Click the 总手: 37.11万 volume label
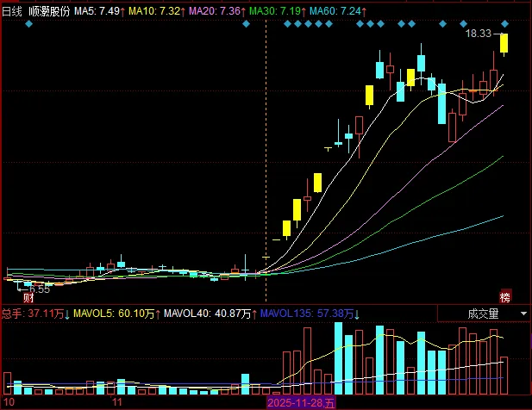Viewport: 532px width, 410px height. (36, 314)
